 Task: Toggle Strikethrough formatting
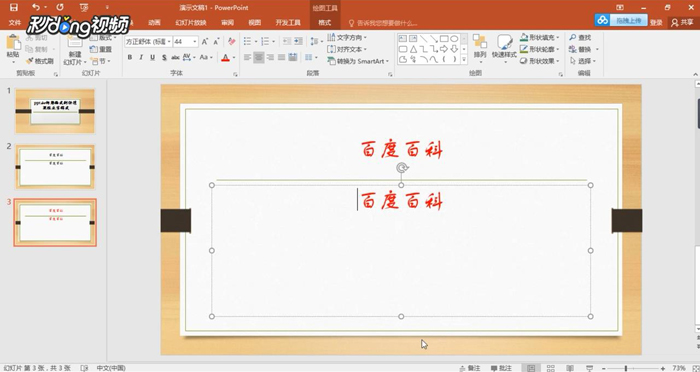pyautogui.click(x=175, y=57)
